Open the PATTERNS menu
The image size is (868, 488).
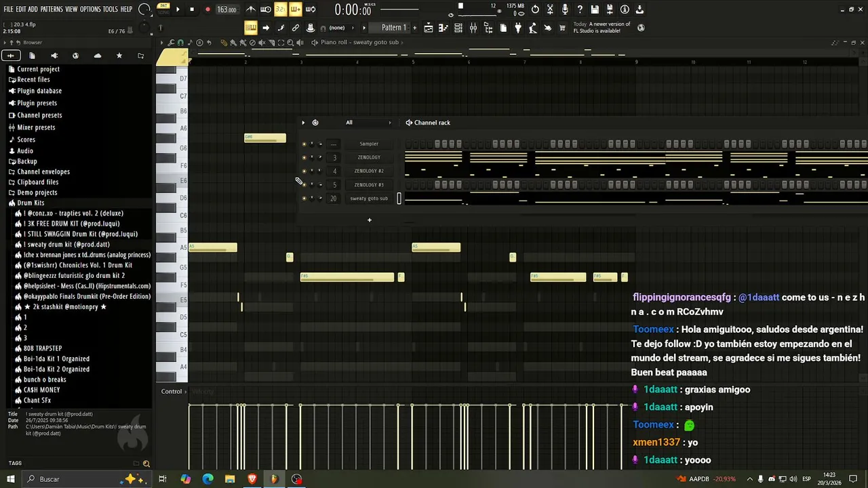52,9
